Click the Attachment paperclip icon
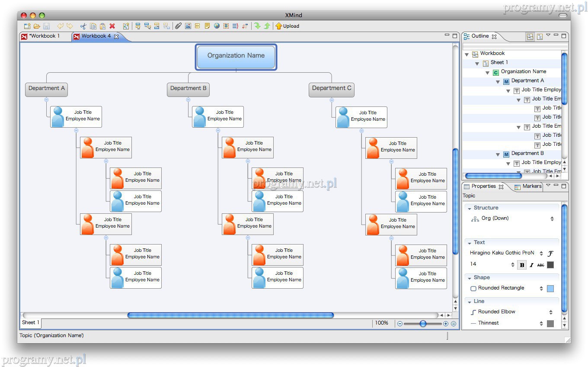 click(x=178, y=26)
